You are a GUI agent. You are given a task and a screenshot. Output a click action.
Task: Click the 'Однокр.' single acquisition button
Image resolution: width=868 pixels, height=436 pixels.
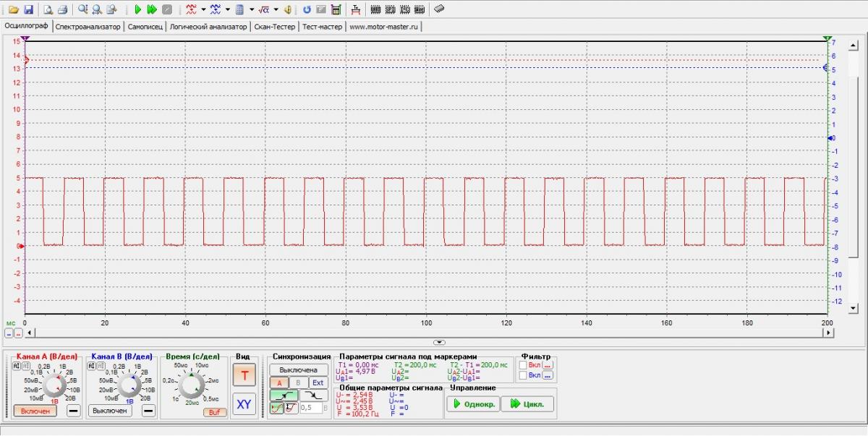(x=474, y=404)
